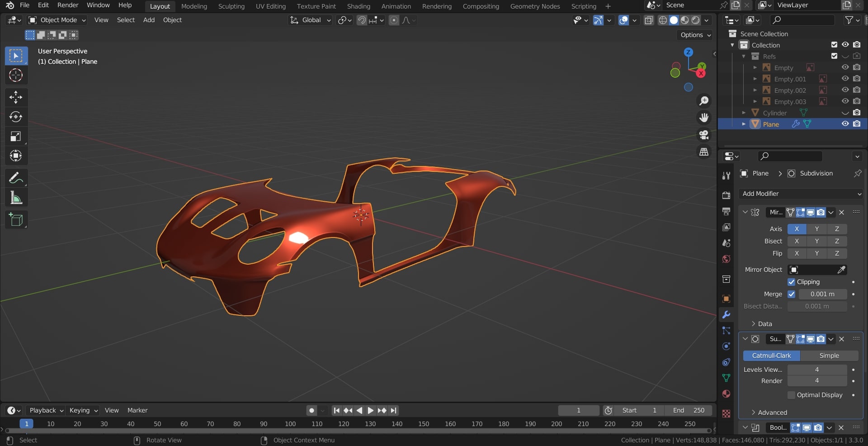Image resolution: width=868 pixels, height=446 pixels.
Task: Switch to the Sculpting workspace tab
Action: [231, 6]
